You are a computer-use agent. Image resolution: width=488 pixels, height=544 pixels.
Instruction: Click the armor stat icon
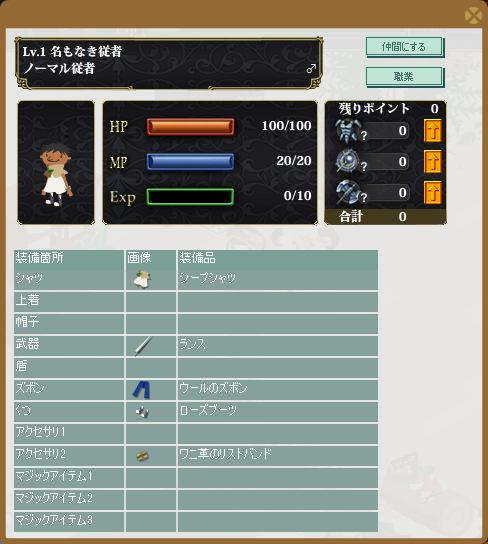click(x=349, y=130)
